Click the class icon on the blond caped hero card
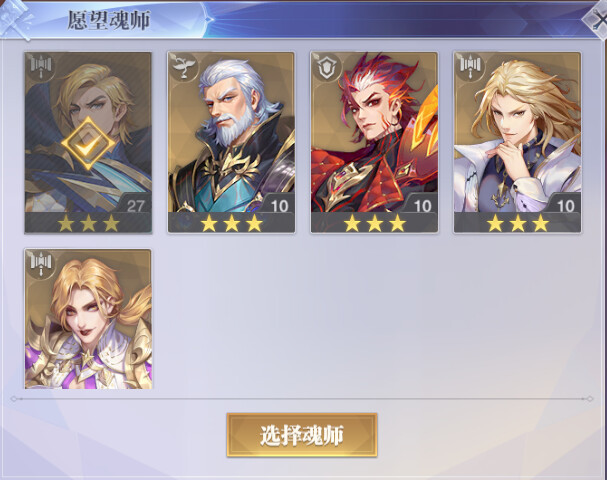The width and height of the screenshot is (607, 480). [41, 66]
